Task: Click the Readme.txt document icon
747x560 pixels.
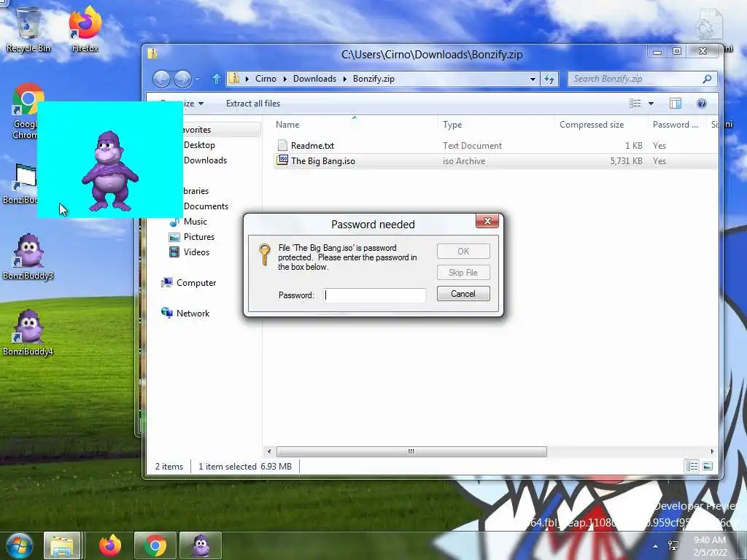Action: click(x=282, y=145)
